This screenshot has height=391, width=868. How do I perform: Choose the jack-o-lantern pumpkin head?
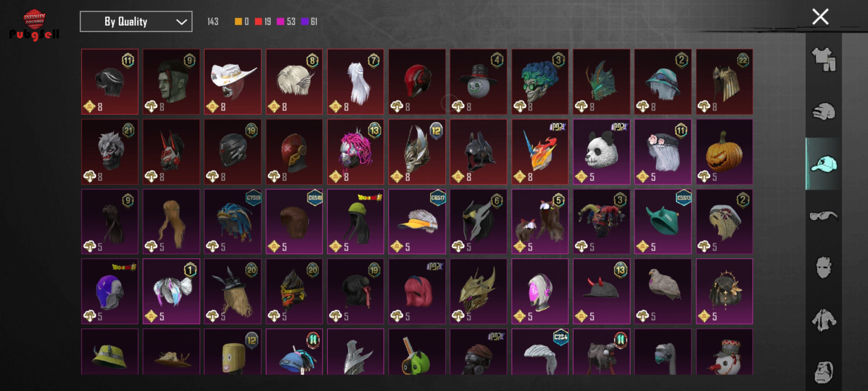coord(724,152)
